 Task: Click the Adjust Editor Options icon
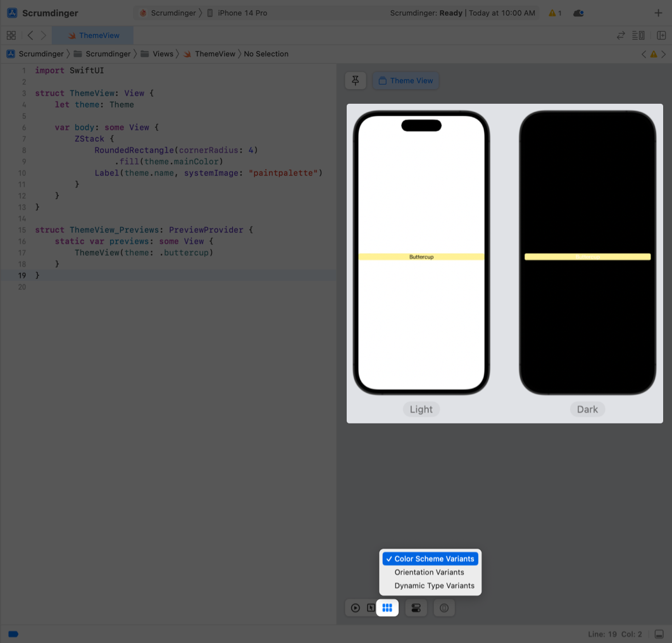(638, 35)
